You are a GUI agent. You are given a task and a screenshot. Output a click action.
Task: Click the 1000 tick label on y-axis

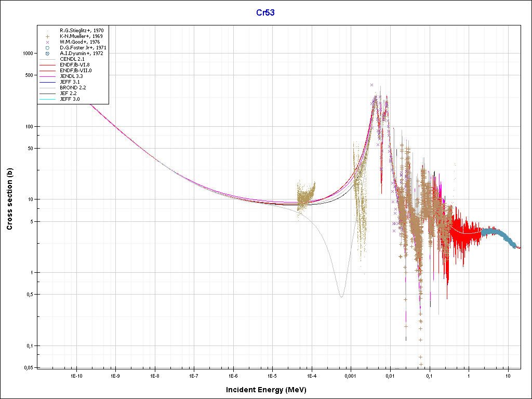[27, 54]
